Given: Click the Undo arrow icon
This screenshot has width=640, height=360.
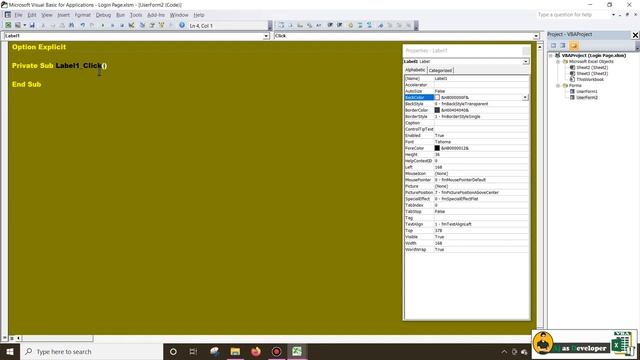Looking at the screenshot, I should click(82, 25).
